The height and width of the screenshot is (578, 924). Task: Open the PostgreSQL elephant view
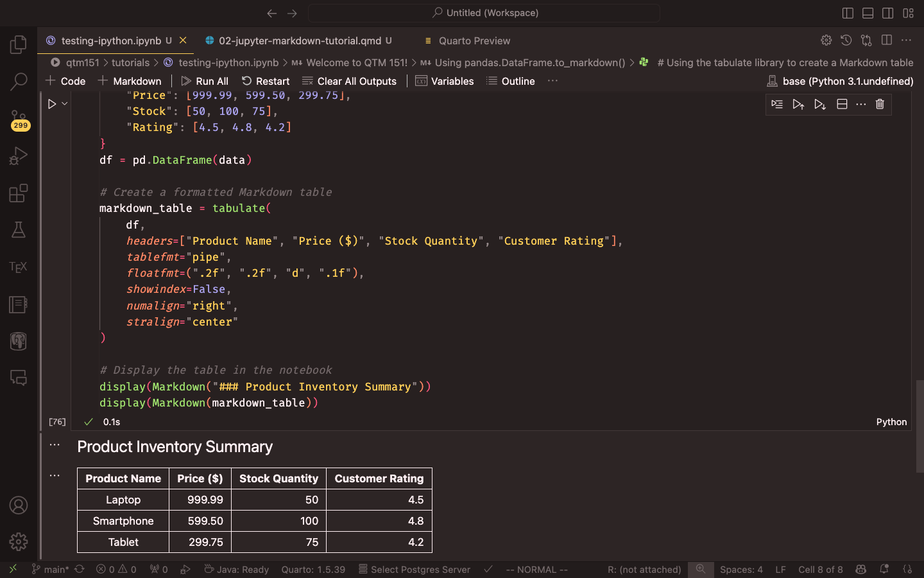coord(19,341)
